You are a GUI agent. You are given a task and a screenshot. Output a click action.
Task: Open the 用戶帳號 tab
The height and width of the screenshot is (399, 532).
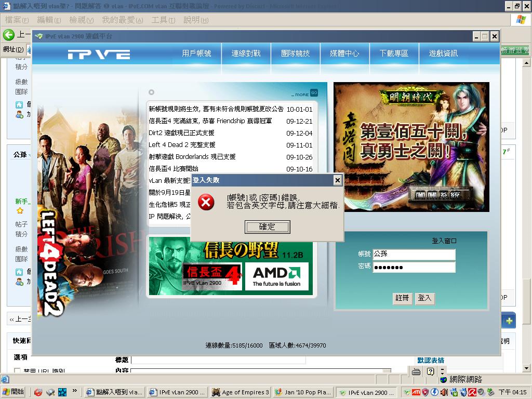(196, 54)
